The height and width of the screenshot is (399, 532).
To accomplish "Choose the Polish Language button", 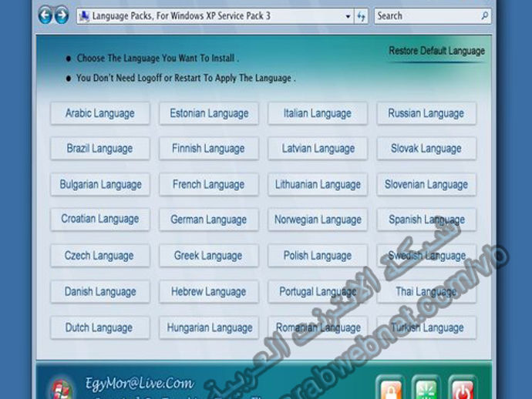I will (318, 256).
